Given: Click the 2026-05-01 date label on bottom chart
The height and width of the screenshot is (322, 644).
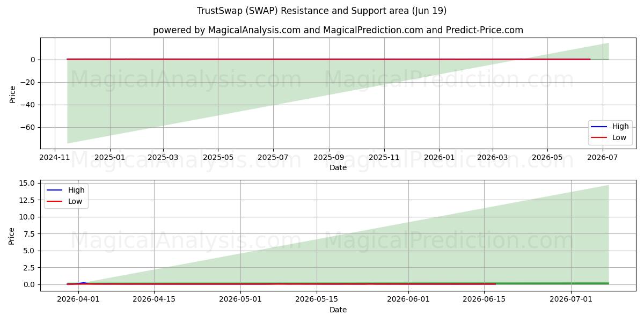Looking at the screenshot, I should tap(240, 300).
